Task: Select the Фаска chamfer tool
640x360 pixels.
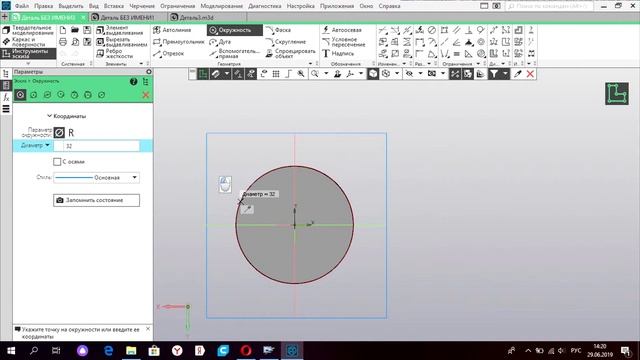Action: [278, 30]
